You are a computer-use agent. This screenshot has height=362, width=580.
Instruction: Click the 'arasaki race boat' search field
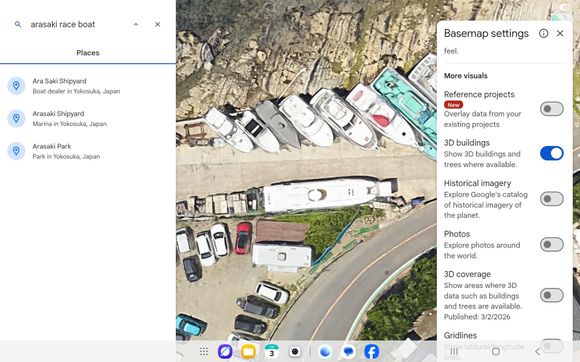[x=63, y=24]
